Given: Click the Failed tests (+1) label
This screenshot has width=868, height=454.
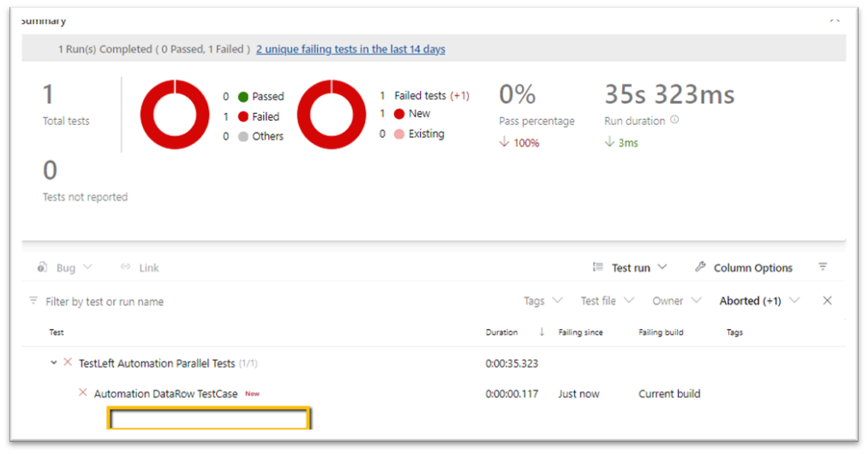Looking at the screenshot, I should click(431, 95).
